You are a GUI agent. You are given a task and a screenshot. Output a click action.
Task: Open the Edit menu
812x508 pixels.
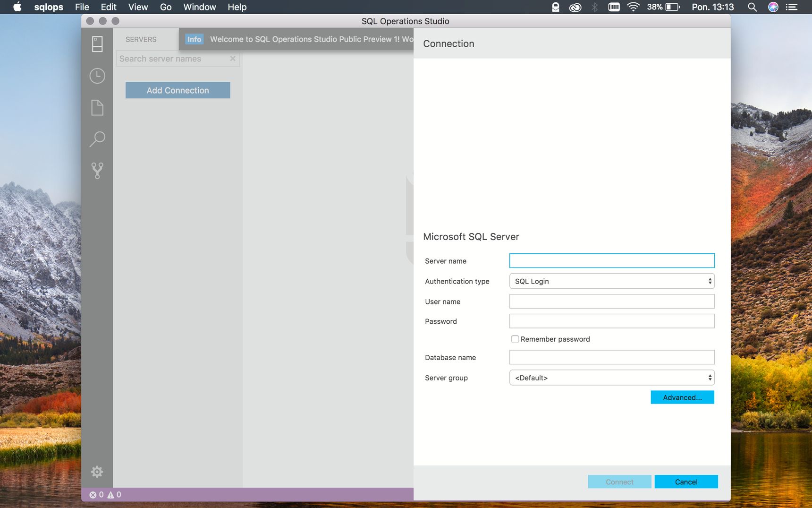[108, 7]
